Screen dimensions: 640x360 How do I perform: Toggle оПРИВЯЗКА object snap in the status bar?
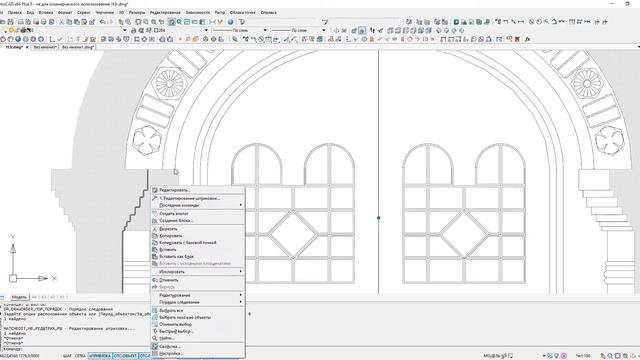point(100,356)
